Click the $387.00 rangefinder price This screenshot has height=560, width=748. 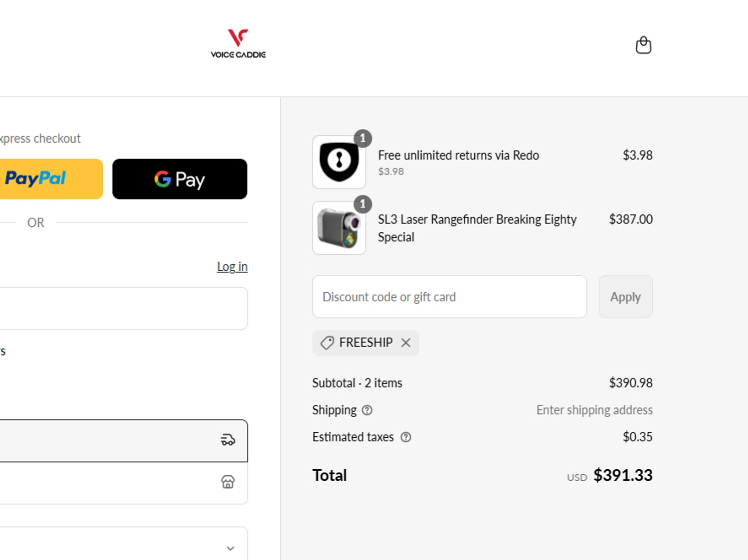pyautogui.click(x=631, y=219)
